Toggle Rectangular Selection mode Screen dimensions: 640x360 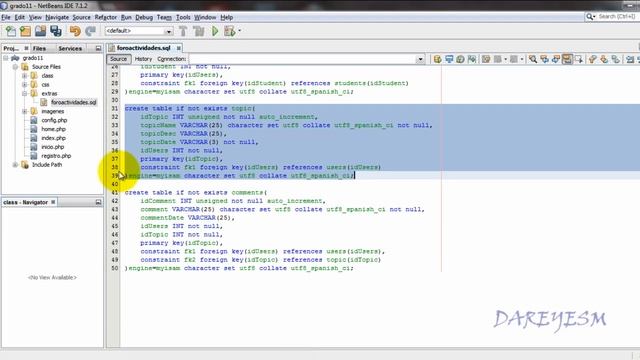(x=578, y=59)
